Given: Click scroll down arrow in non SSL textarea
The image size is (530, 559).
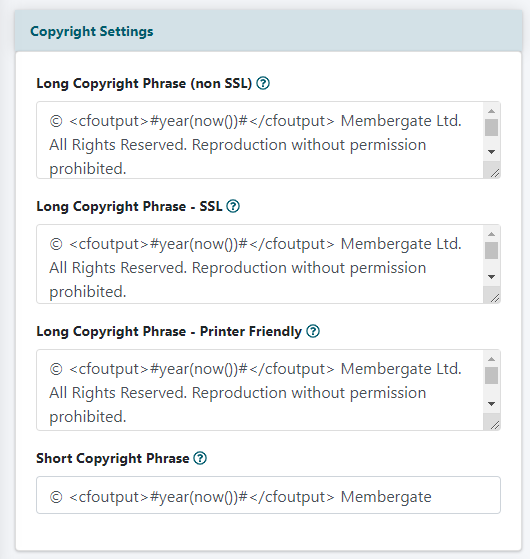Looking at the screenshot, I should [492, 152].
